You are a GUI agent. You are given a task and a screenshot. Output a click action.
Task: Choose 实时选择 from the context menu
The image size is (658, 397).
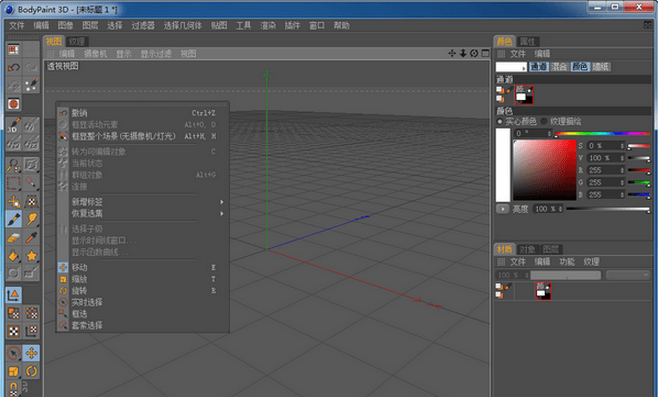(143, 302)
